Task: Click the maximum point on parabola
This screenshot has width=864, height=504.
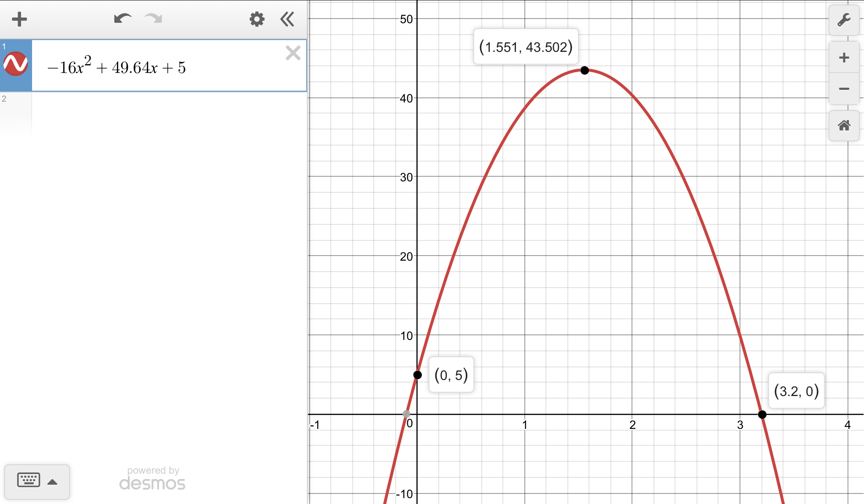Action: pyautogui.click(x=584, y=70)
